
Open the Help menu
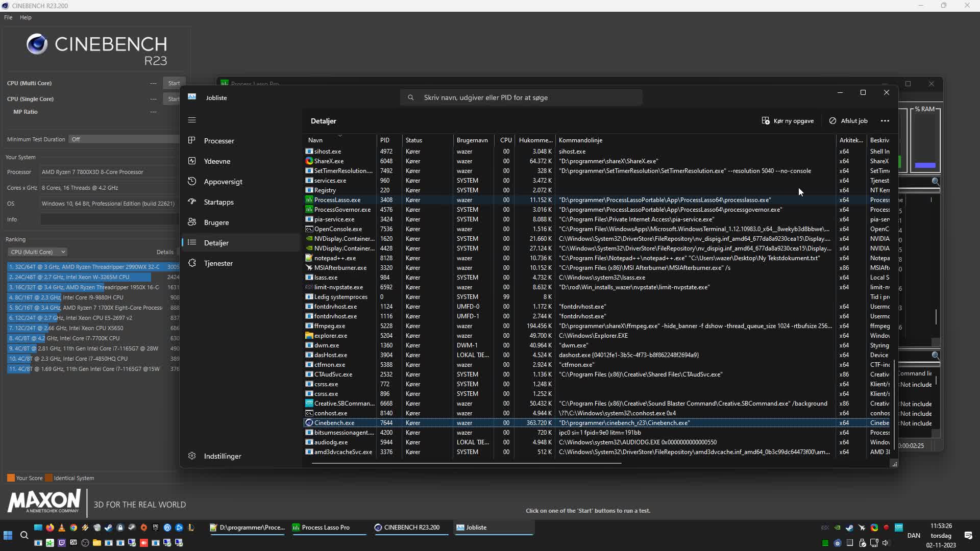click(26, 17)
